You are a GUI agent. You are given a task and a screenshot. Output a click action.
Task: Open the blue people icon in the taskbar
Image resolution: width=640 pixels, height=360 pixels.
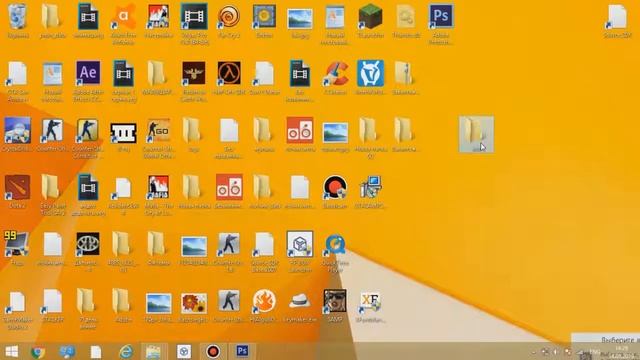pyautogui.click(x=67, y=351)
